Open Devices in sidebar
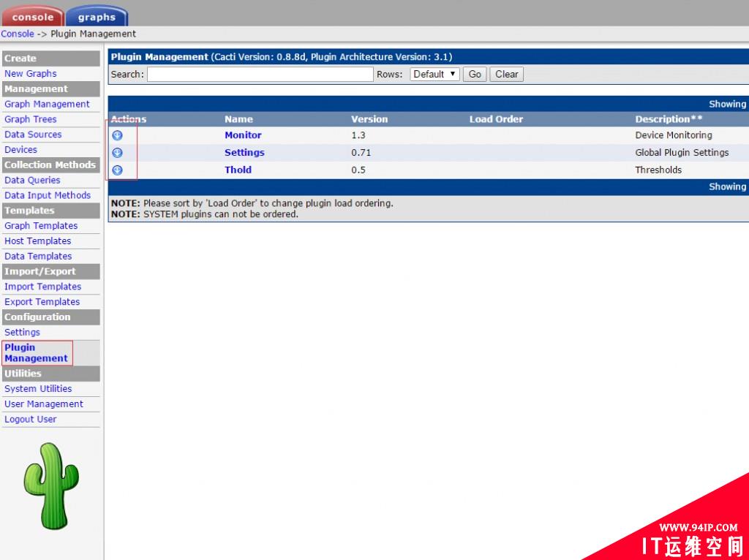The image size is (749, 560). 20,149
